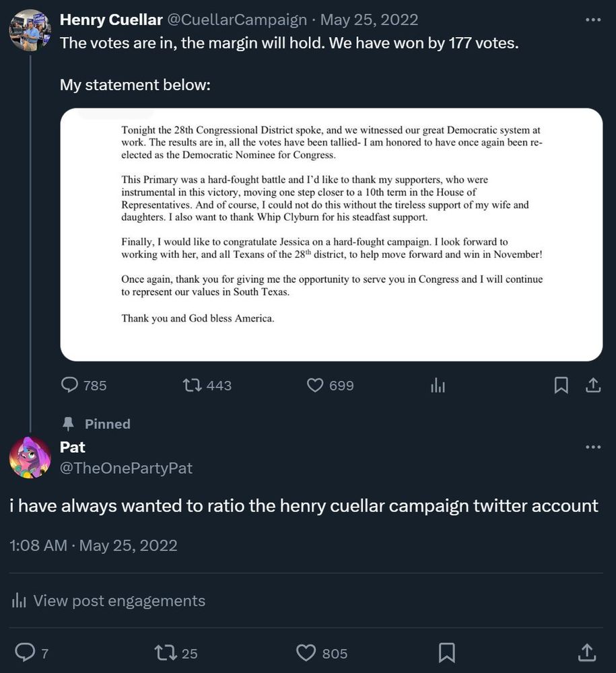
Task: Open Pat's profile avatar
Action: pos(30,458)
